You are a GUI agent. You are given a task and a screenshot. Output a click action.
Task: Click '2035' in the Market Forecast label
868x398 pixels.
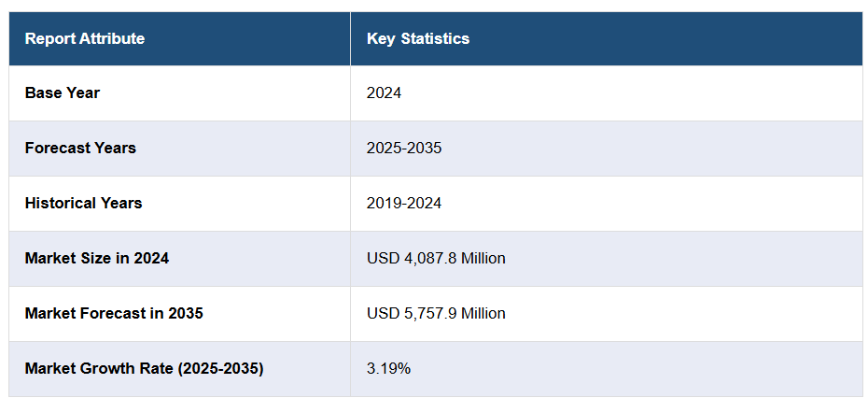click(x=185, y=313)
